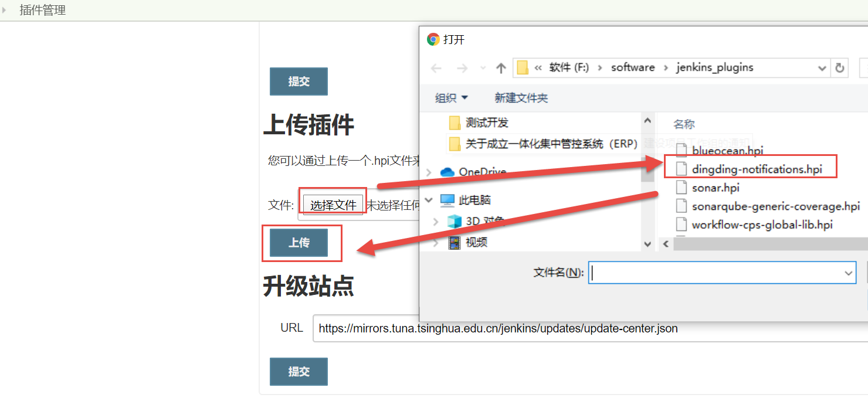Select the OneDrive cloud item
Image resolution: width=868 pixels, height=418 pixels.
[x=482, y=172]
